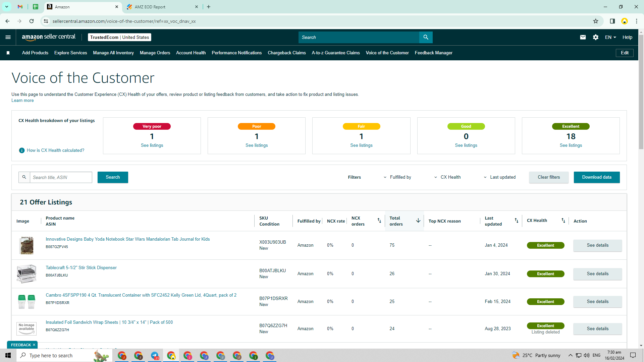The height and width of the screenshot is (362, 644).
Task: Bookmark this page with star icon
Action: click(596, 21)
